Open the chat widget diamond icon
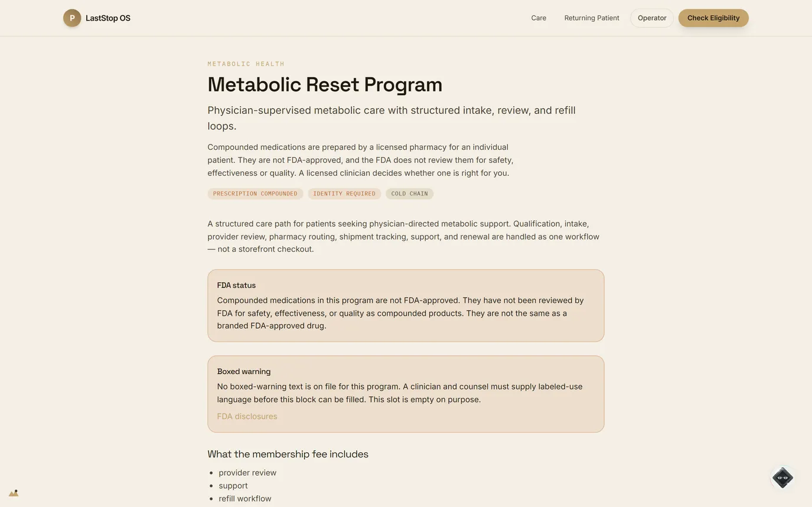Image resolution: width=812 pixels, height=507 pixels. (782, 477)
